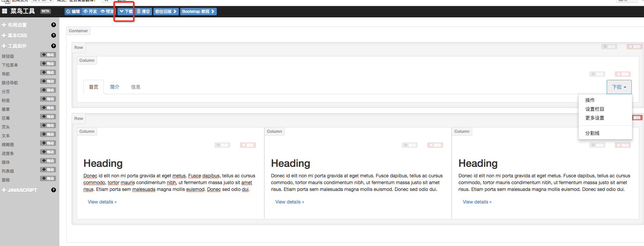Choose 设置栏目 from the dropdown menu
644x246 pixels.
point(594,109)
